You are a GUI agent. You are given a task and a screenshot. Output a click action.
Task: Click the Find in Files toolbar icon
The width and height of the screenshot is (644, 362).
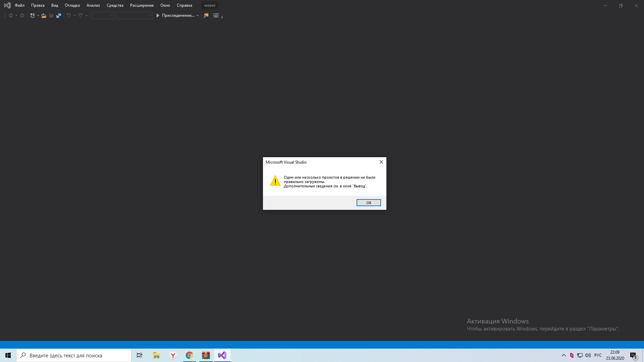tap(206, 15)
